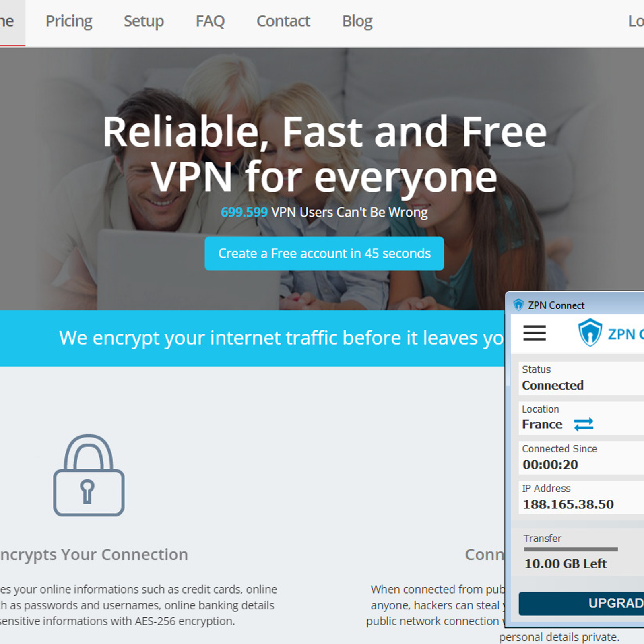Click the Connected status field

tap(581, 378)
